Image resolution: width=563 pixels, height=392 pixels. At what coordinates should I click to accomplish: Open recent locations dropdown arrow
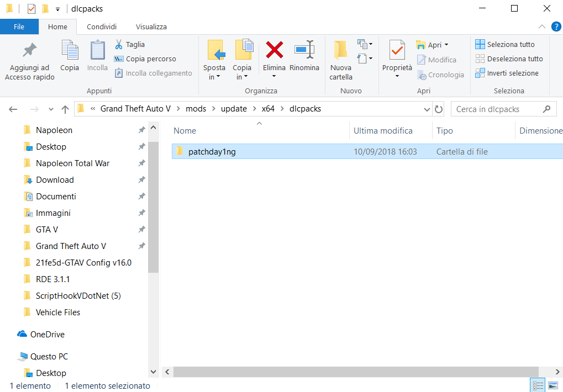(x=51, y=109)
